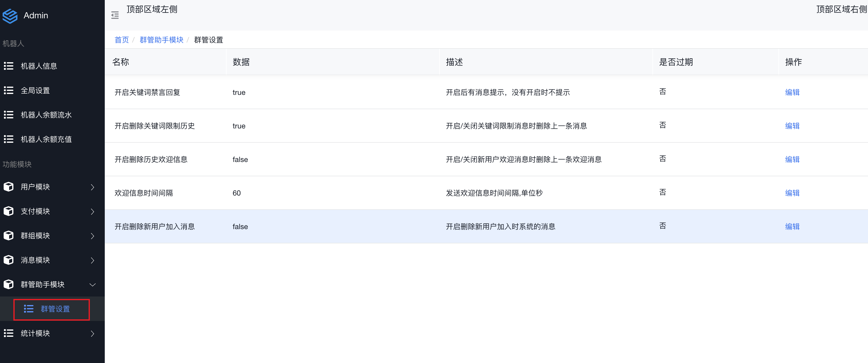Click the list icon beside 全局设置
The image size is (868, 363).
point(9,90)
